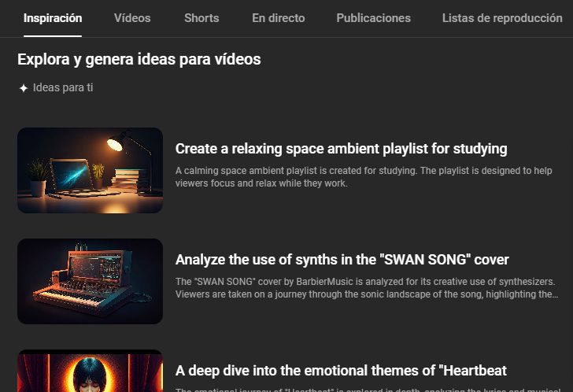Screen dimensions: 573x392
Task: Open idea "Create a relaxing space ambient playlist for studying"
Action: tap(342, 149)
